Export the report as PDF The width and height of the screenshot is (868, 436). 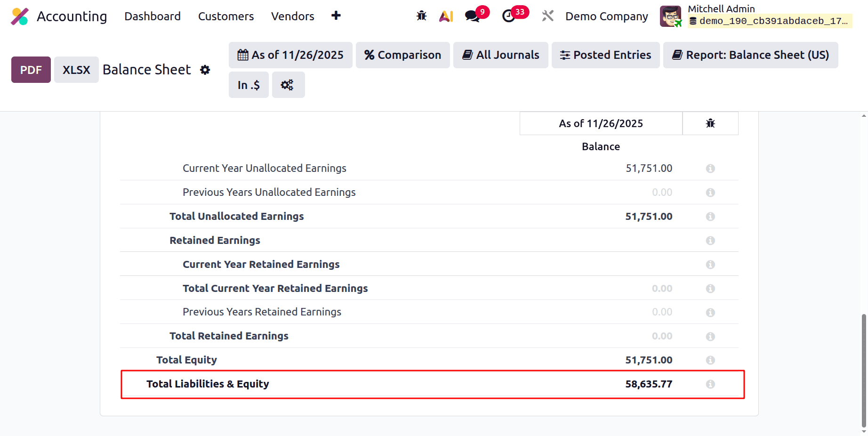pyautogui.click(x=31, y=70)
